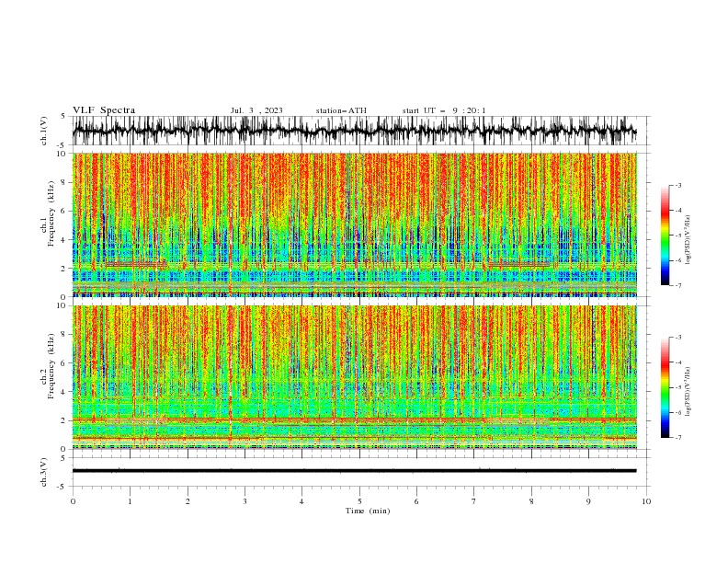728x563 pixels.
Task: Click the ch.3(V) axis label
Action: pyautogui.click(x=44, y=472)
